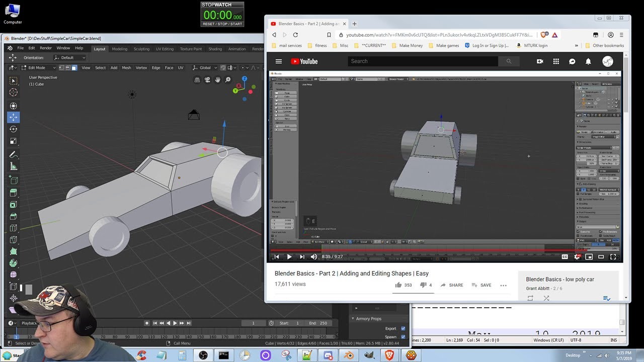Toggle the Export checkbox in Armory Props
Viewport: 644px width, 362px height.
[x=403, y=328]
